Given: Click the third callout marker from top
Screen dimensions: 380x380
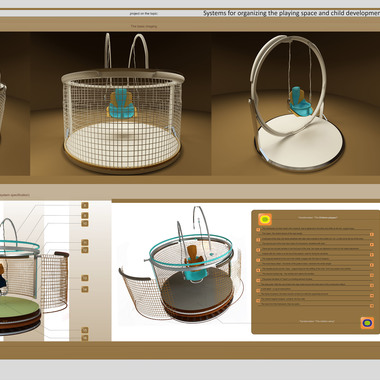Looking at the screenshot, I should (x=85, y=223).
